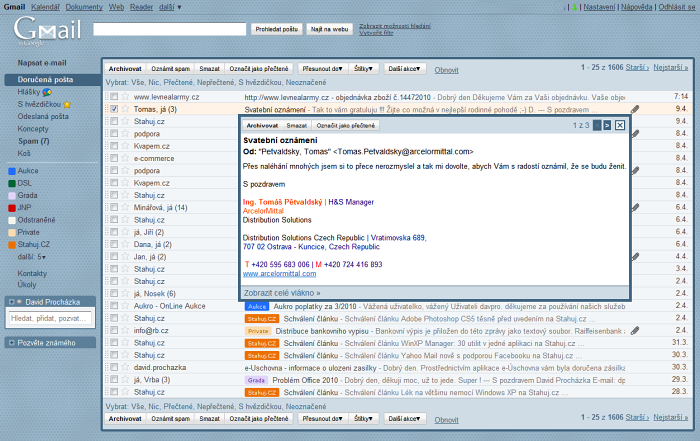Open the Odeslaná pošta folder
The width and height of the screenshot is (700, 441).
pos(43,116)
